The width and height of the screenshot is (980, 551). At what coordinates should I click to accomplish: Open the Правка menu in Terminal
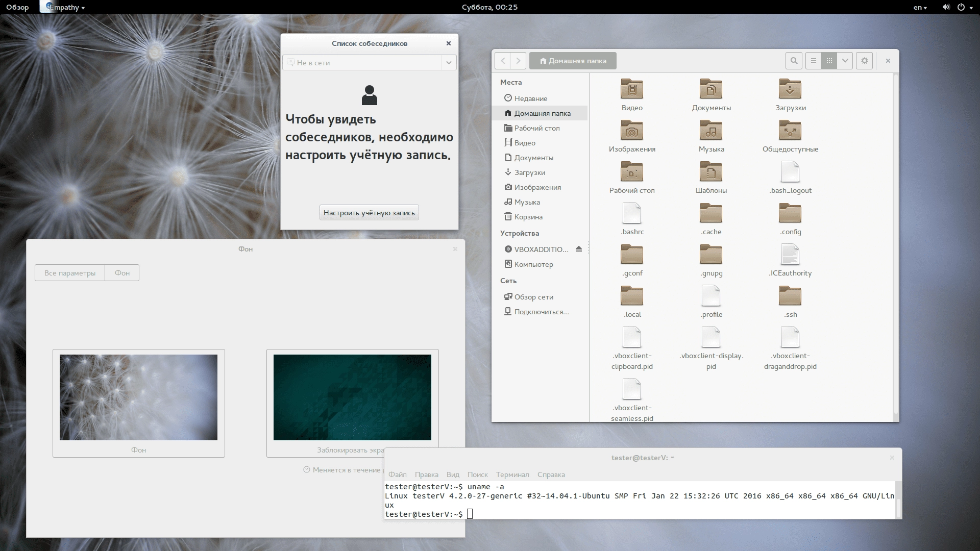click(426, 474)
